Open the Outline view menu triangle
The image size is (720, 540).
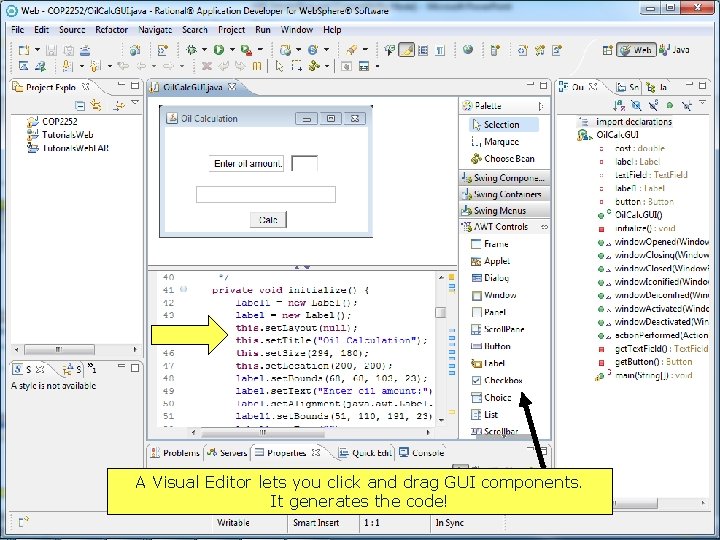pos(703,103)
